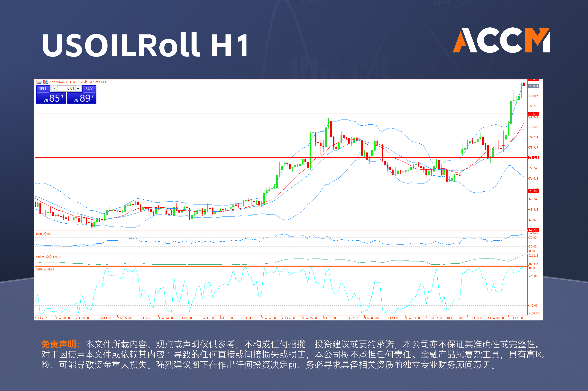Screen dimensions: 588x391
Task: Click the 8 Jul 13:00 time axis label
Action: (330, 318)
